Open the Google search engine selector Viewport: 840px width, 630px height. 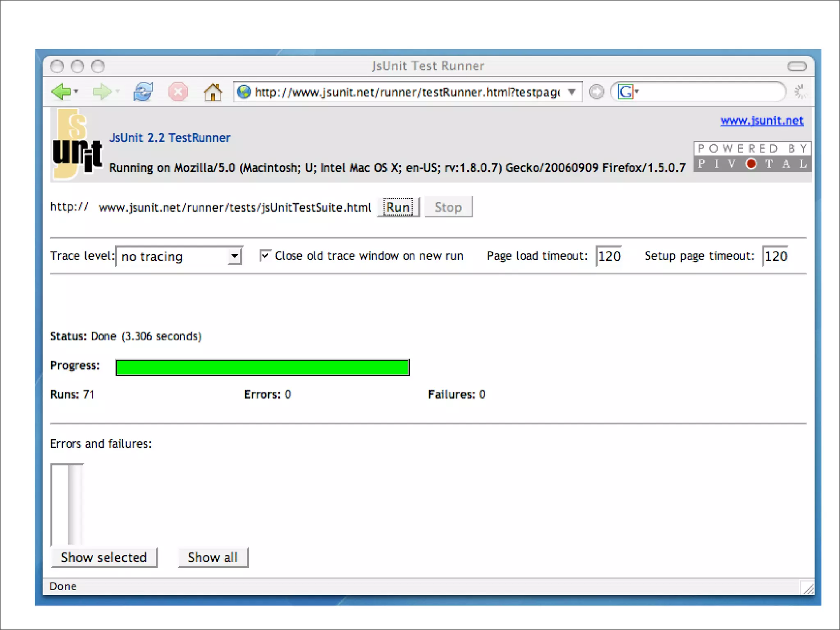click(x=628, y=91)
